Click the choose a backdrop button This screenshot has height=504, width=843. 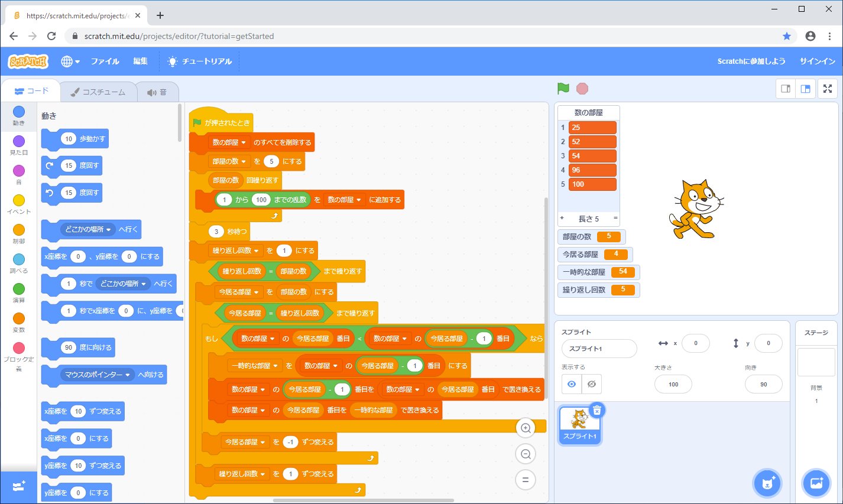click(x=816, y=483)
